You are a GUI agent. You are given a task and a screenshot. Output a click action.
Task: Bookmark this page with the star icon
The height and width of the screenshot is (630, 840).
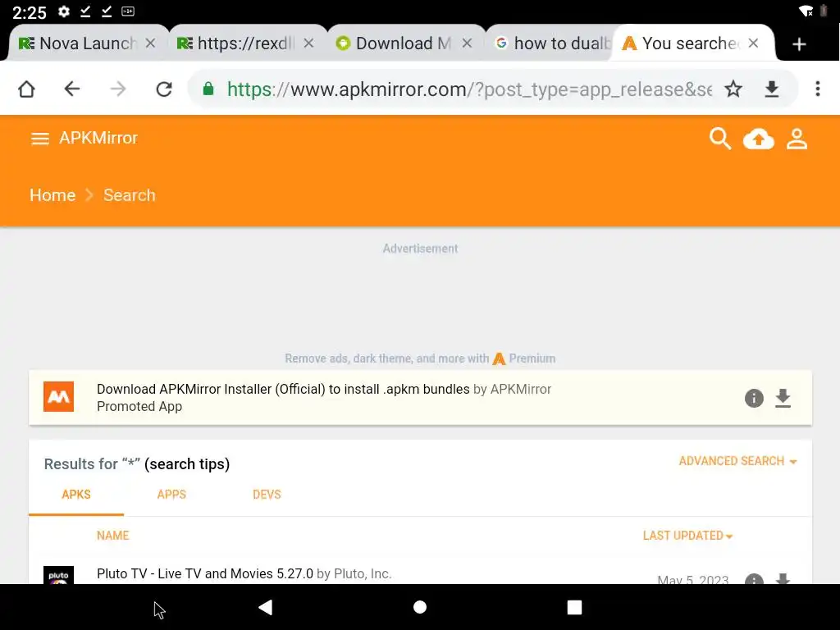[733, 89]
